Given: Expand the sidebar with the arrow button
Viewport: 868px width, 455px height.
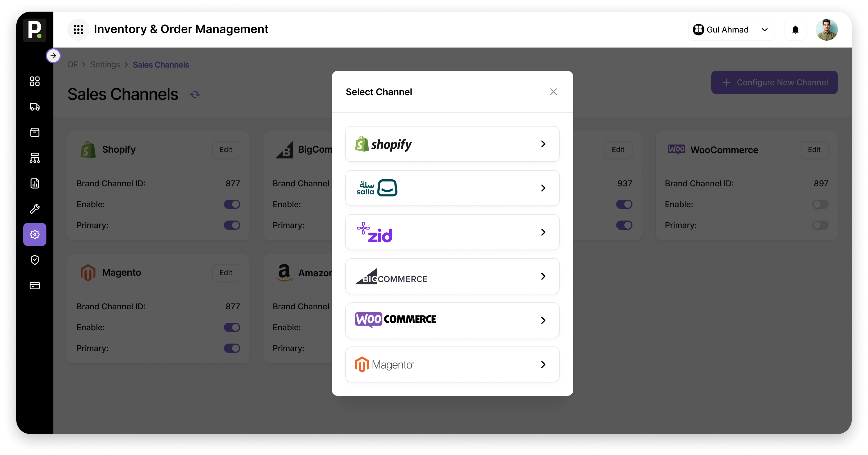Looking at the screenshot, I should tap(53, 56).
